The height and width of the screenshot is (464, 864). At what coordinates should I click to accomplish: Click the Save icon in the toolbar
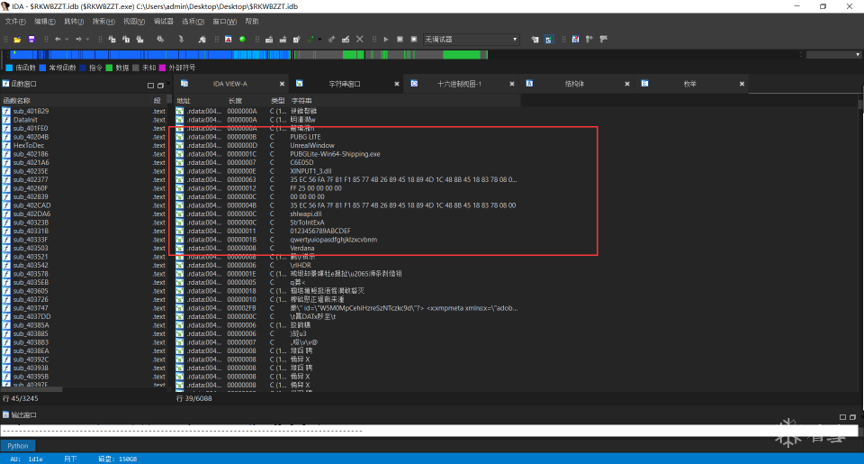(x=31, y=40)
